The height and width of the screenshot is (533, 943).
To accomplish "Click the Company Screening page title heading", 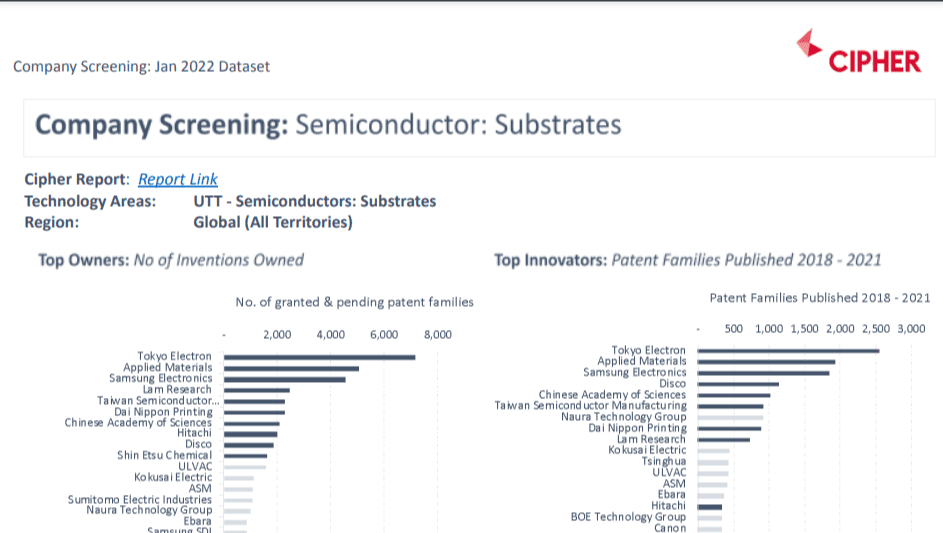I will 328,125.
